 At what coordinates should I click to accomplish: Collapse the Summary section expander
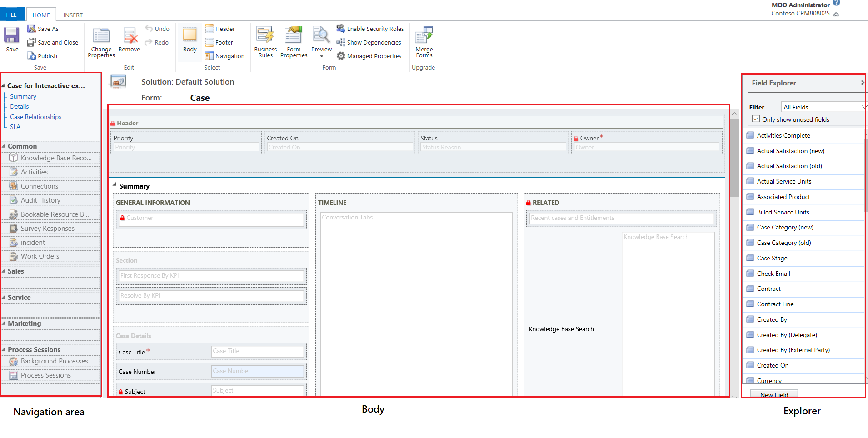point(115,186)
